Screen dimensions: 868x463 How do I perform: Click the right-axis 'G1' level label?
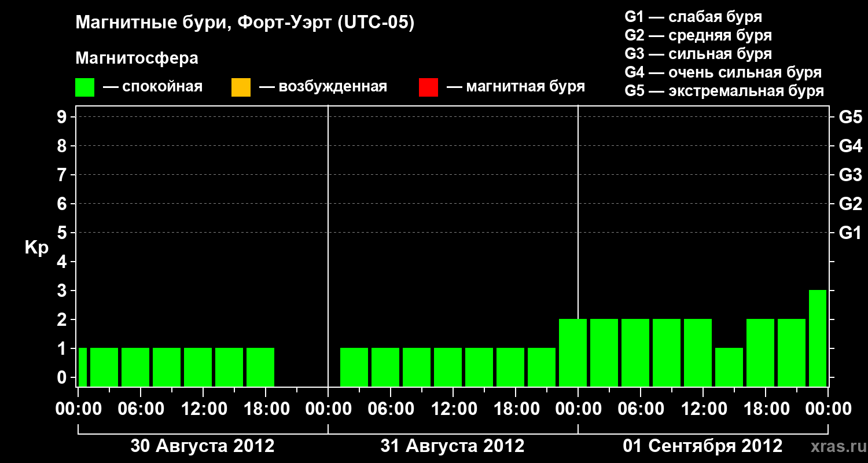[x=851, y=233]
